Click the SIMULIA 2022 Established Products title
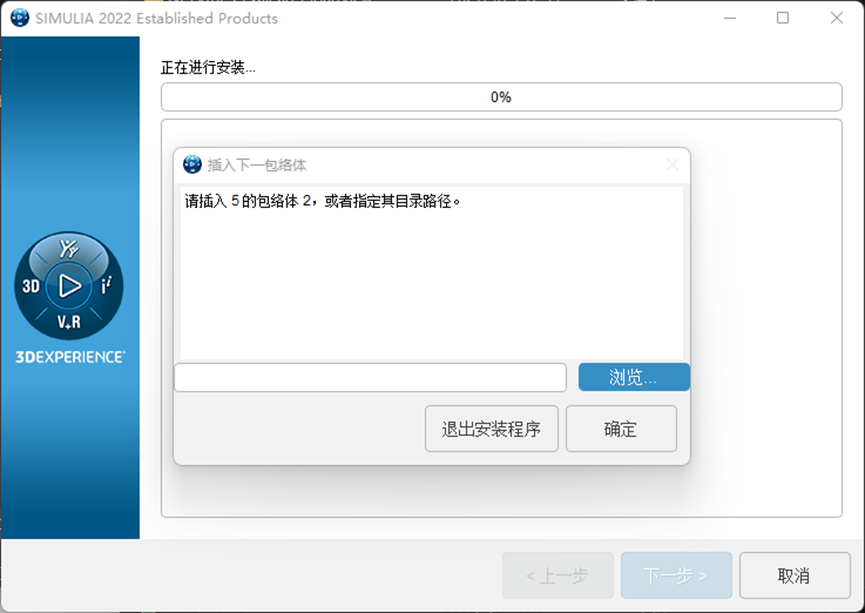 pyautogui.click(x=156, y=18)
